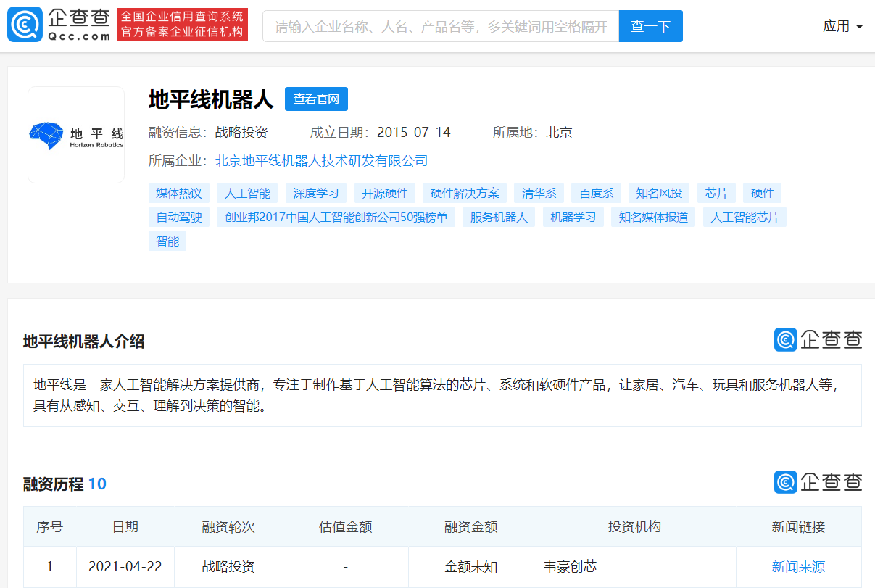Click the 融资金额 column header
This screenshot has width=875, height=588.
point(470,527)
